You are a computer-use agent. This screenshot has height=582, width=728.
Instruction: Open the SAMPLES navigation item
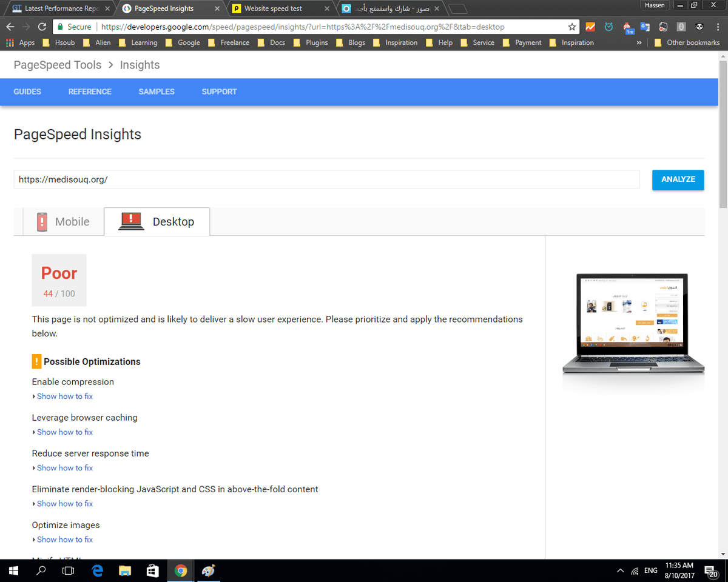pos(157,92)
